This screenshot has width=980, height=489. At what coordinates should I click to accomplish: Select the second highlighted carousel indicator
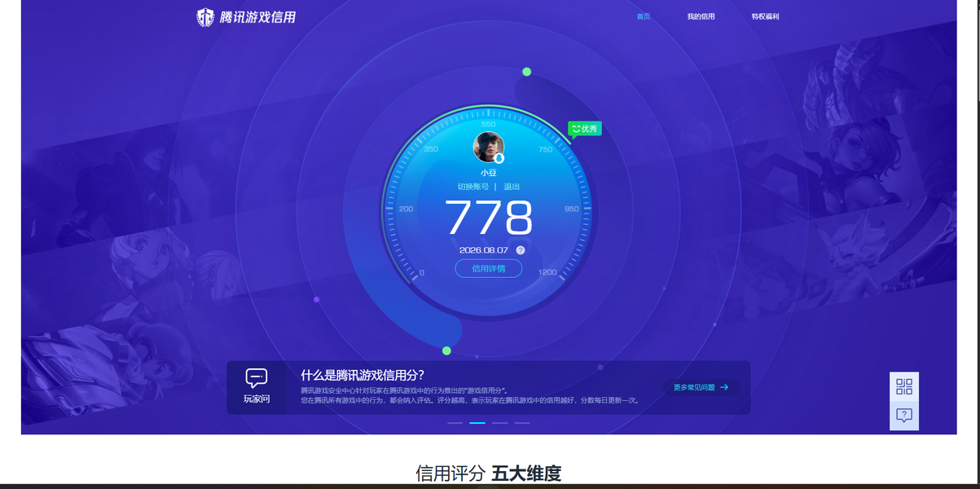coord(477,423)
